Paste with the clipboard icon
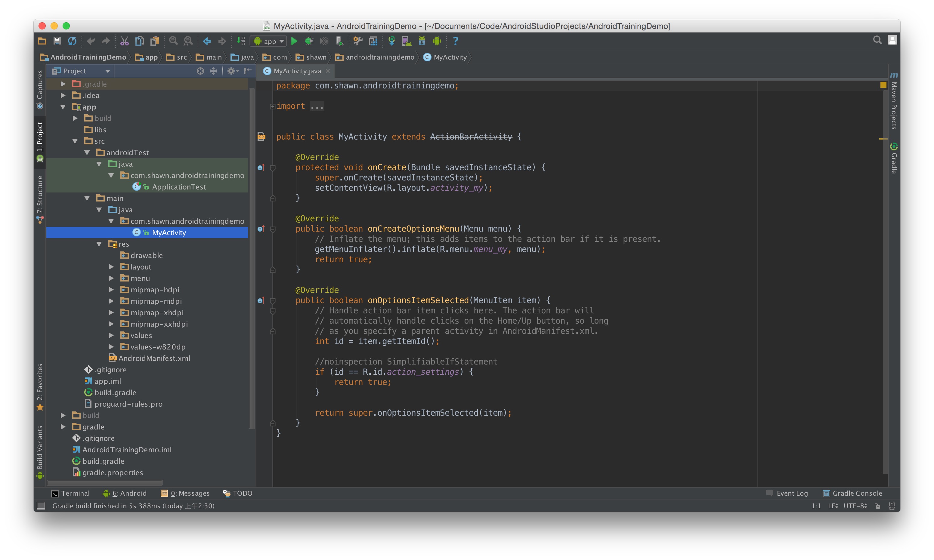Image resolution: width=934 pixels, height=560 pixels. coord(154,41)
